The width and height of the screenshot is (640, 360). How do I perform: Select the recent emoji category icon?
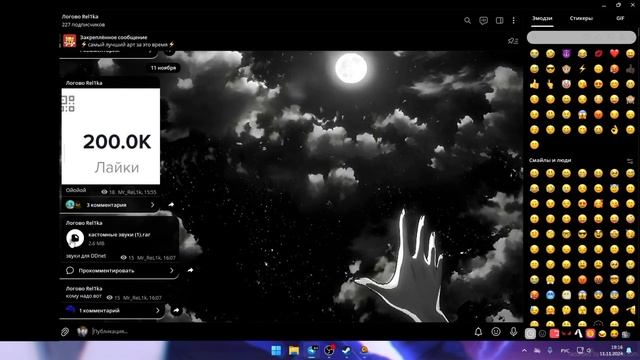pyautogui.click(x=530, y=333)
